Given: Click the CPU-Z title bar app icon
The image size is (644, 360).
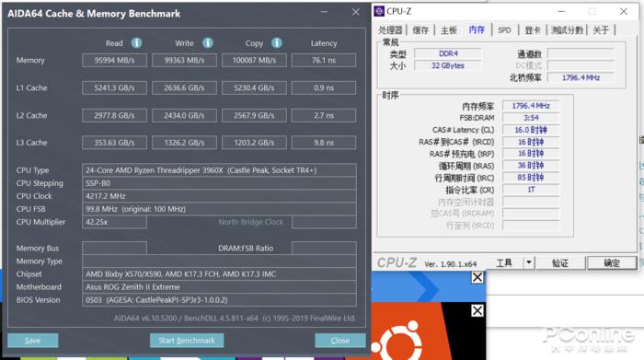Looking at the screenshot, I should point(379,11).
